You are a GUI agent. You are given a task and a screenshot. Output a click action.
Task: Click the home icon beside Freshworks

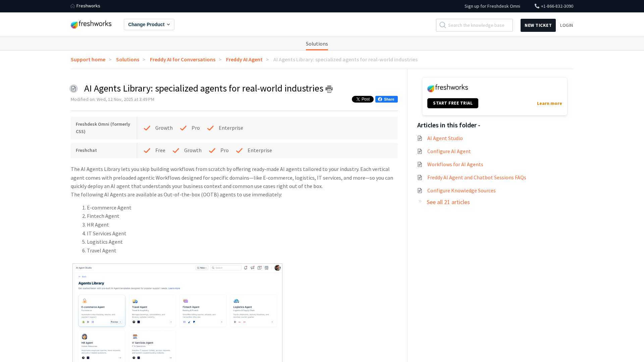coord(73,6)
